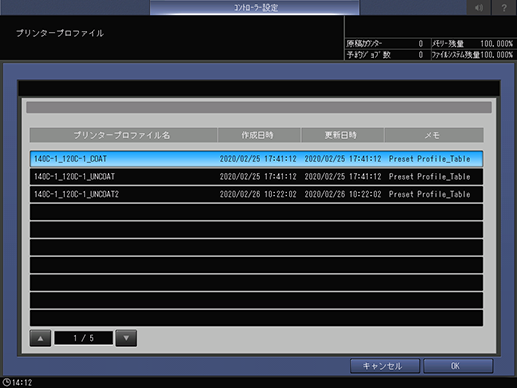Viewport: 517px width, 388px height.
Task: Click the 原稿カウンター value
Action: (421, 44)
